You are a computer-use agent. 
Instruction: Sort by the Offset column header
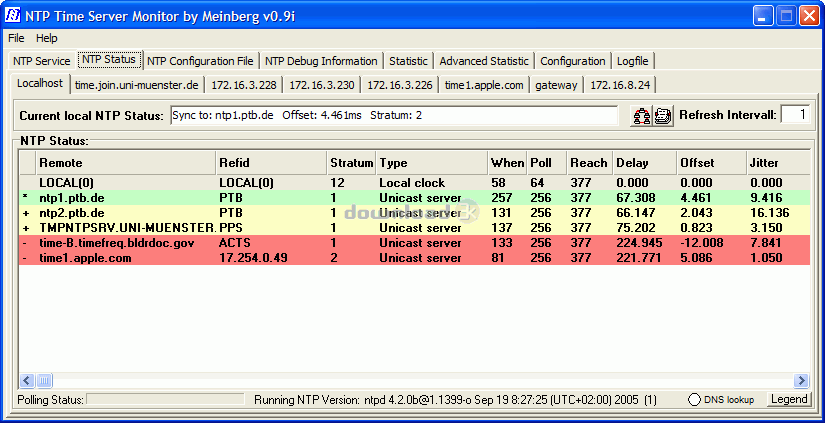coord(711,163)
